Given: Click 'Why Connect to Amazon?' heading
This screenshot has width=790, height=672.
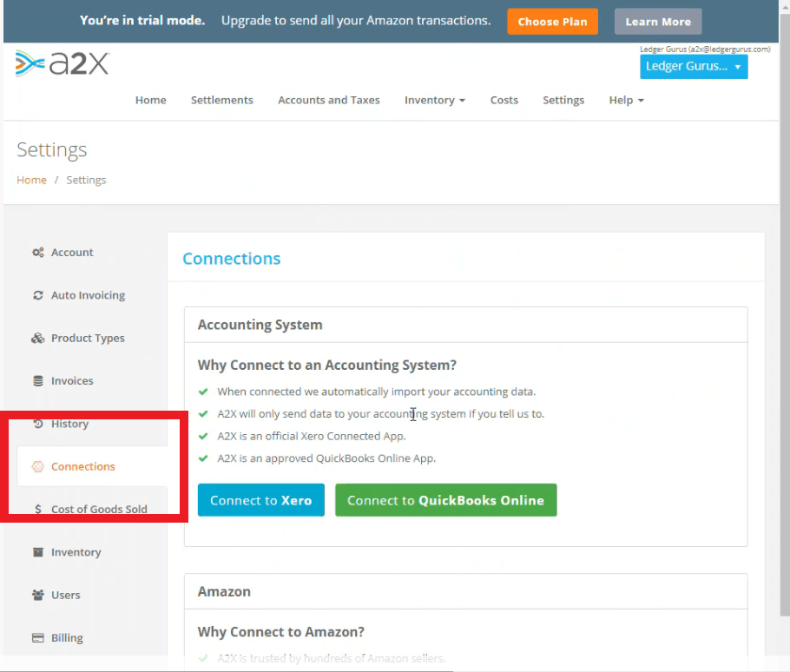Looking at the screenshot, I should [x=280, y=632].
